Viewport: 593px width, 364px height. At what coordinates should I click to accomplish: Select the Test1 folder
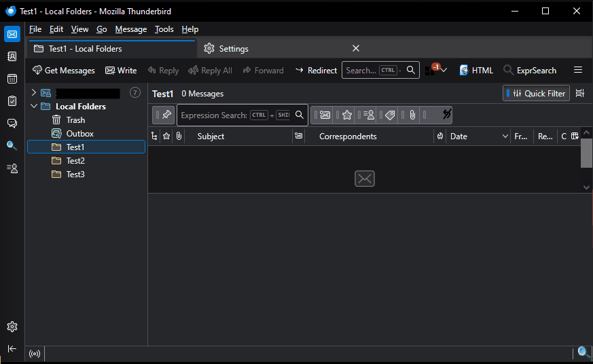(86, 147)
